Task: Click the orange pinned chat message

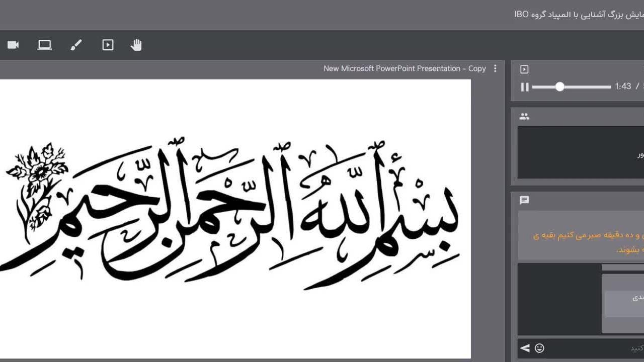Action: [586, 242]
